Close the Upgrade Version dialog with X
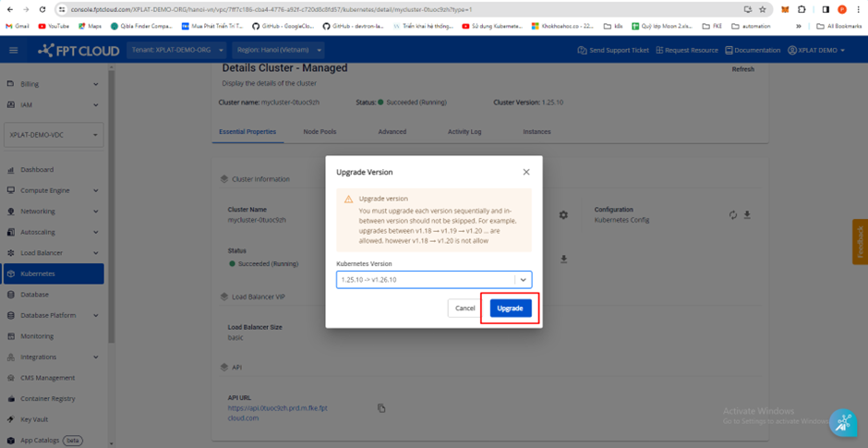Image resolution: width=868 pixels, height=448 pixels. 526,172
